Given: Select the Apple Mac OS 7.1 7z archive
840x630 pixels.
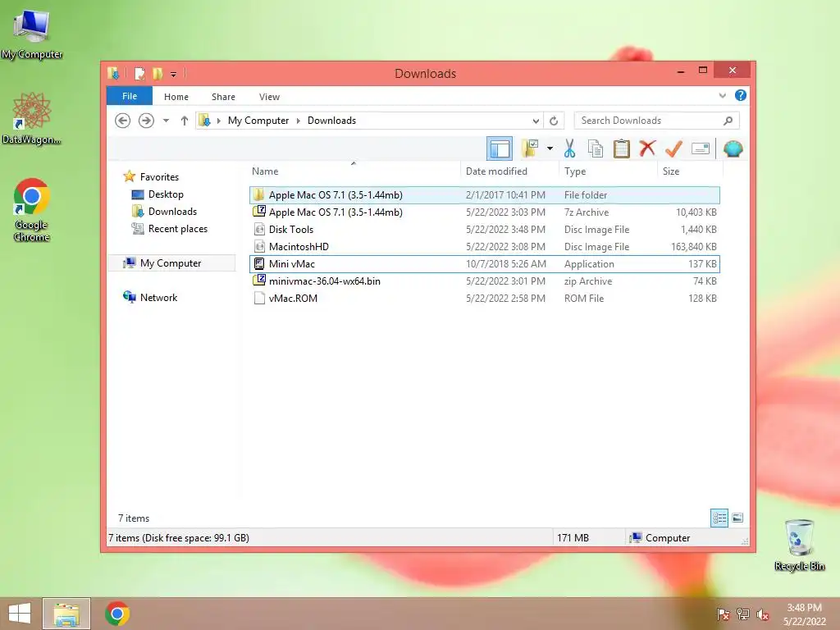Looking at the screenshot, I should coord(484,212).
